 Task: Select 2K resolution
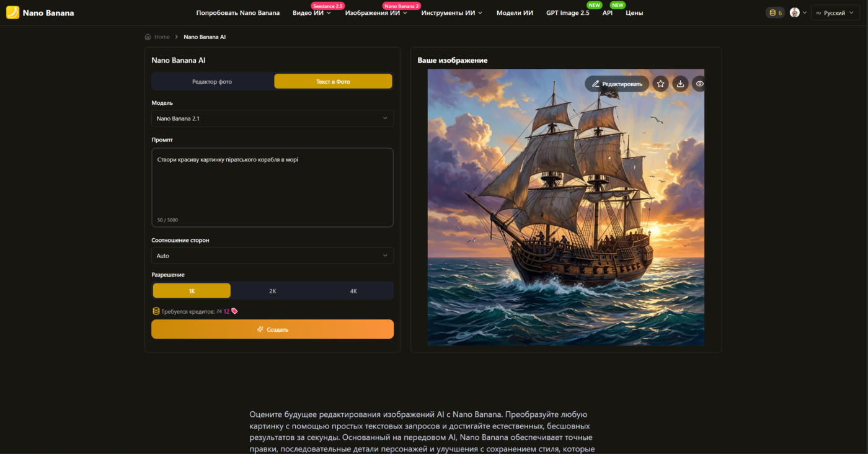272,291
